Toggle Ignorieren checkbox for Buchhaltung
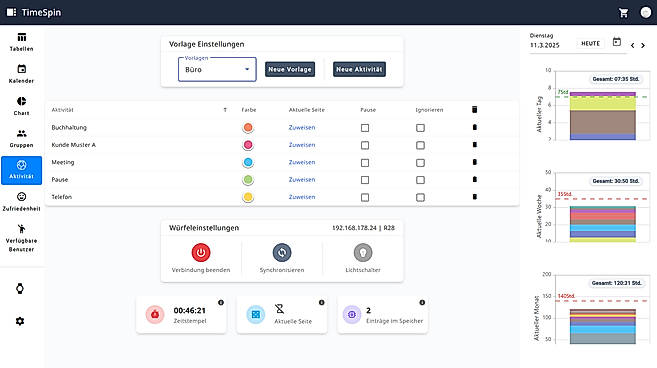The height and width of the screenshot is (368, 657). [x=420, y=128]
